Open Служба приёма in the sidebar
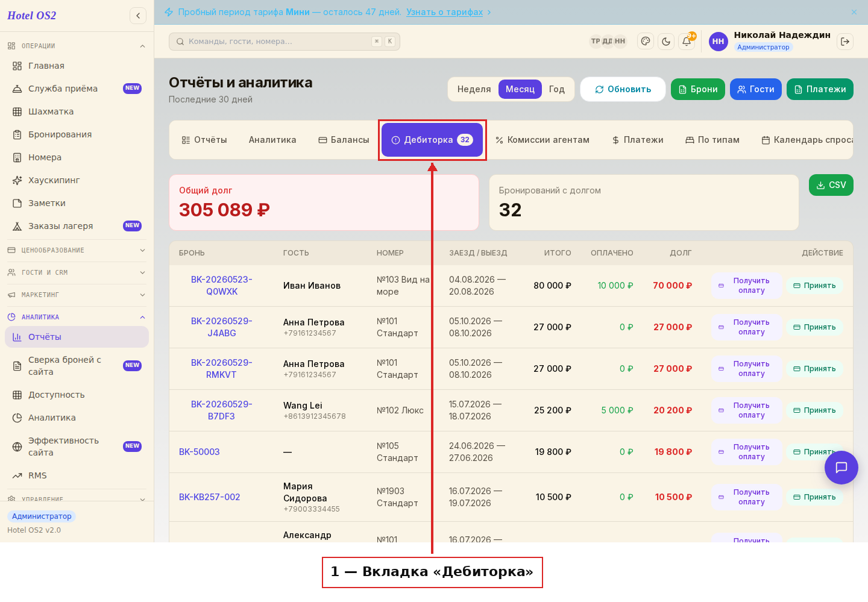The image size is (868, 602). pos(77,89)
